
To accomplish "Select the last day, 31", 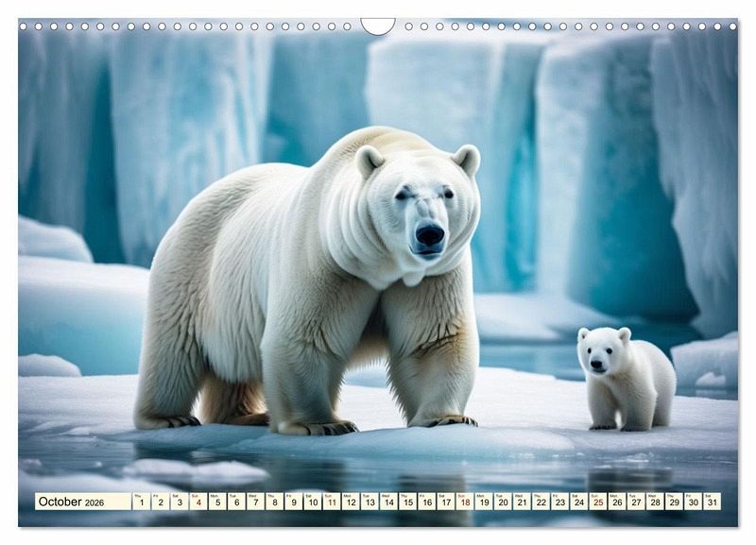I will (x=711, y=502).
